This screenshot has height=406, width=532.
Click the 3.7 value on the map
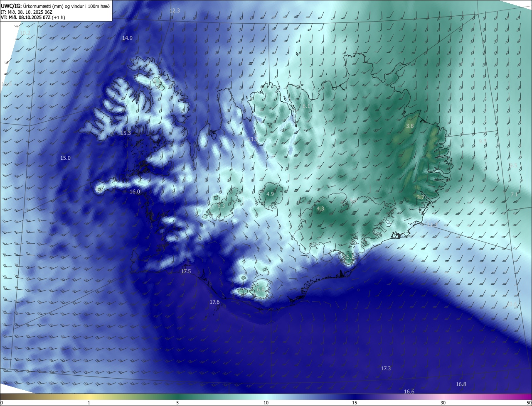pyautogui.click(x=420, y=198)
